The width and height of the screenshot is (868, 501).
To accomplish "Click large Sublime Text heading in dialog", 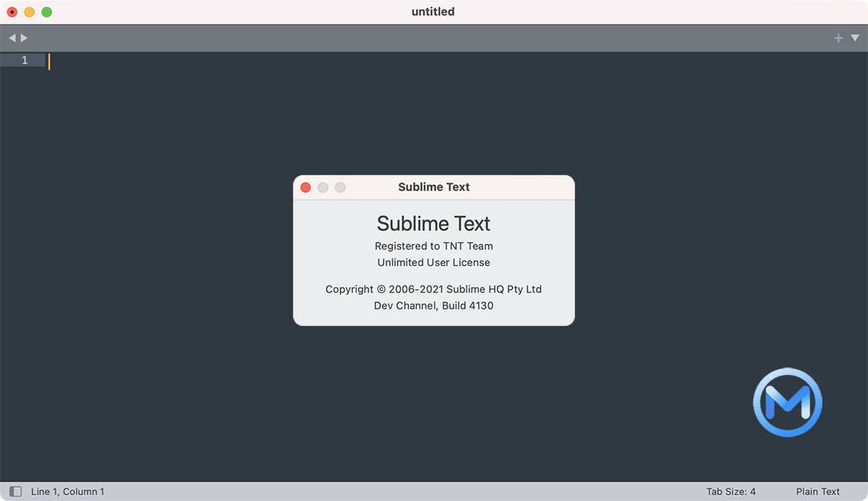I will coord(434,223).
